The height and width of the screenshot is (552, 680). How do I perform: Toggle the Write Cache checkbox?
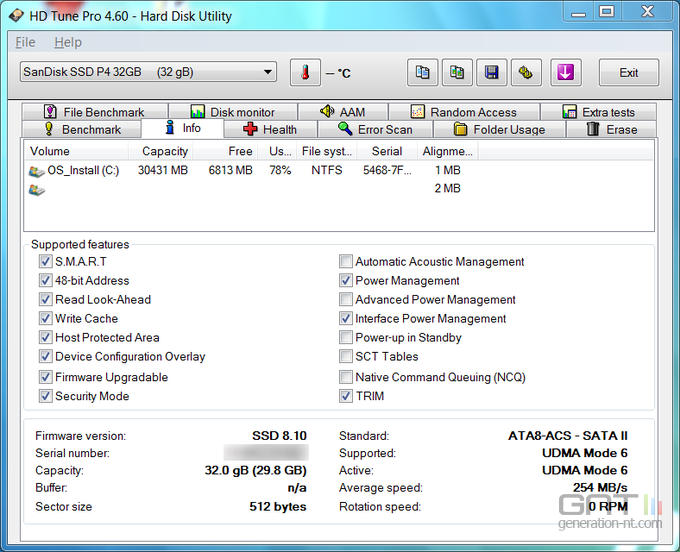[46, 319]
